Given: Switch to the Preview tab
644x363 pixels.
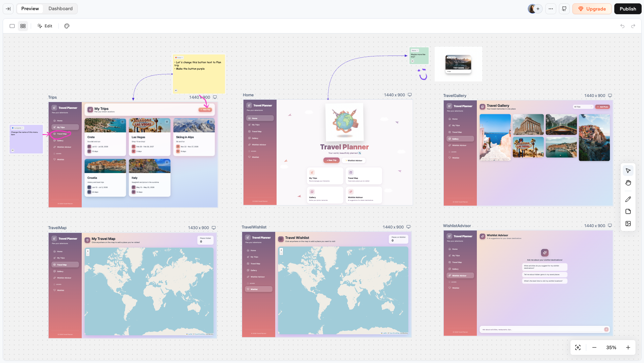Looking at the screenshot, I should coord(30,9).
